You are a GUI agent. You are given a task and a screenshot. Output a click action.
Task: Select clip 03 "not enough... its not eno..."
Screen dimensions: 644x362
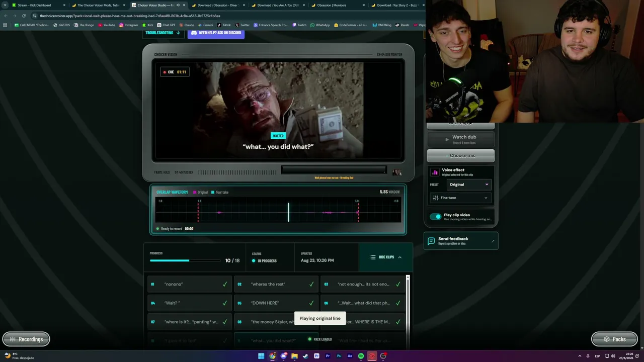click(363, 284)
